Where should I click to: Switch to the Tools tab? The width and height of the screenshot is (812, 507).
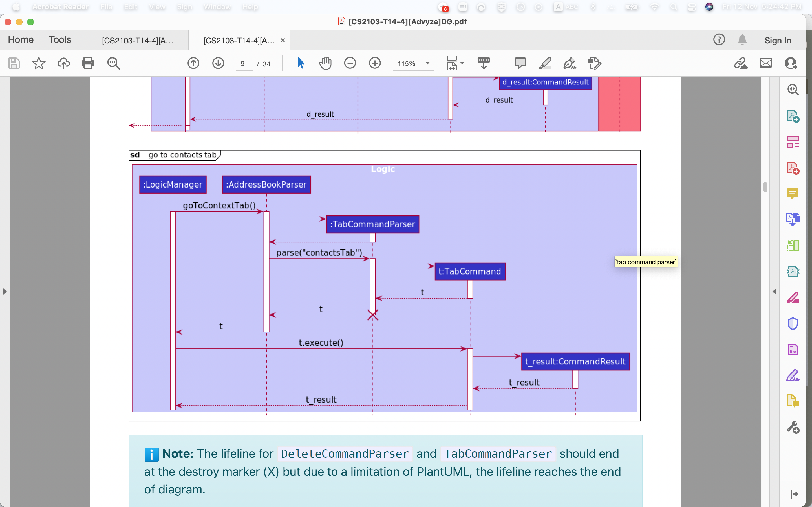(60, 40)
